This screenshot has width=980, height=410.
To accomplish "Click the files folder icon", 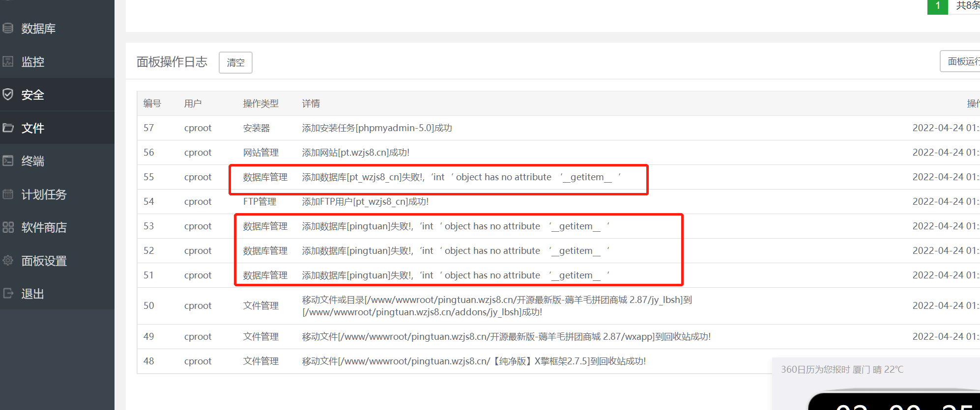I will 8,128.
